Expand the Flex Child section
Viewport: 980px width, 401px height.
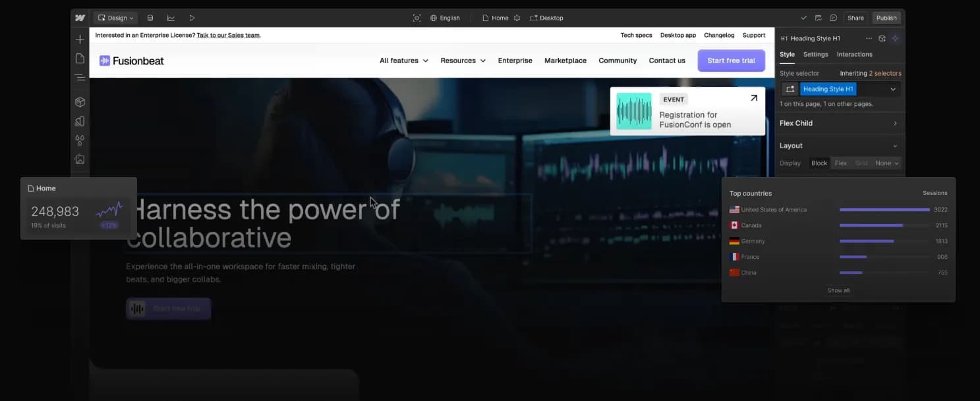[x=838, y=123]
